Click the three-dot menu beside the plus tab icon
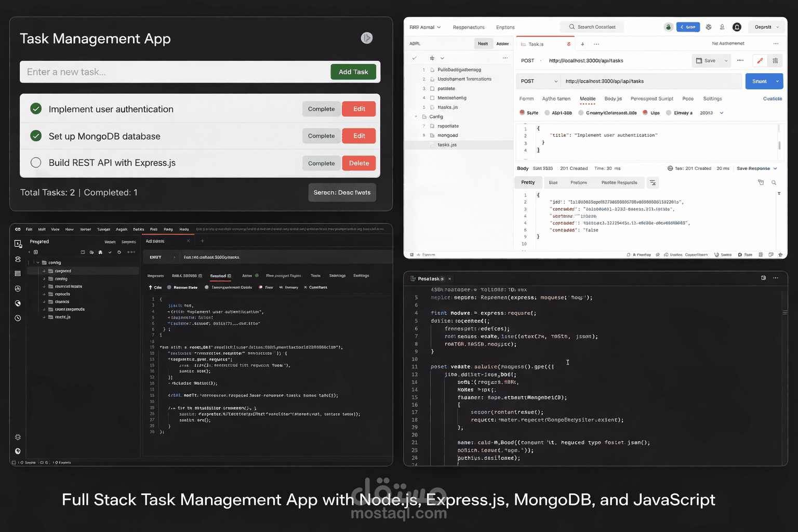The image size is (798, 532). tap(596, 44)
